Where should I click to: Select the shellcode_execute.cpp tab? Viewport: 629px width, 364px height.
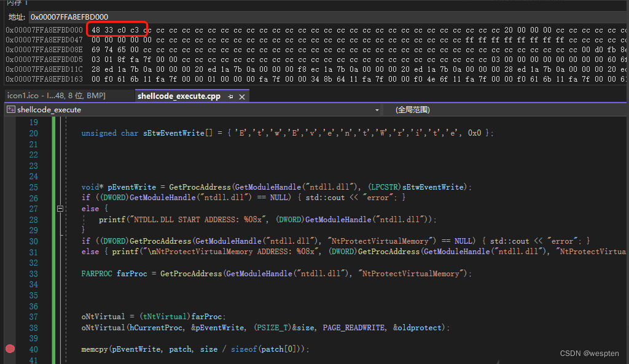click(x=178, y=96)
